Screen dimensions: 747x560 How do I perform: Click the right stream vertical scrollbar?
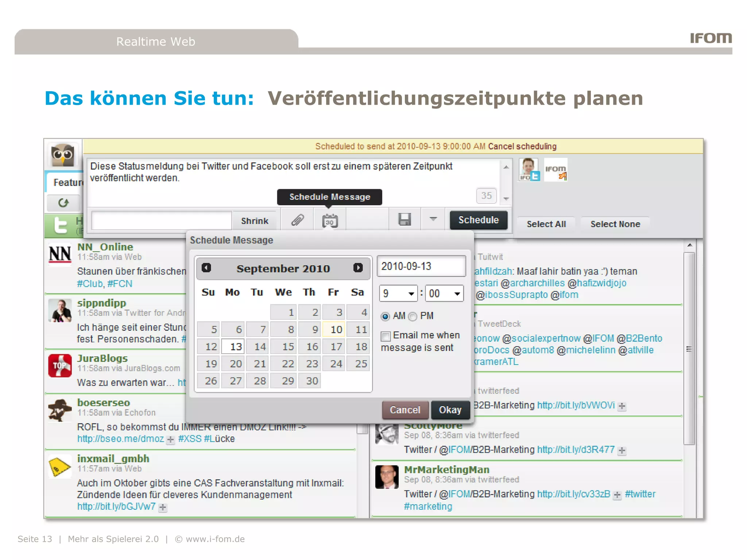[689, 348]
